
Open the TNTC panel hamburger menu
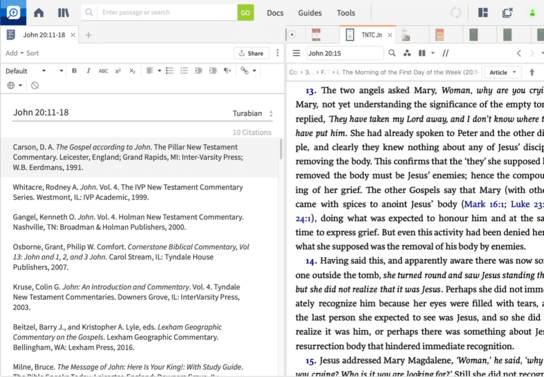tap(296, 53)
